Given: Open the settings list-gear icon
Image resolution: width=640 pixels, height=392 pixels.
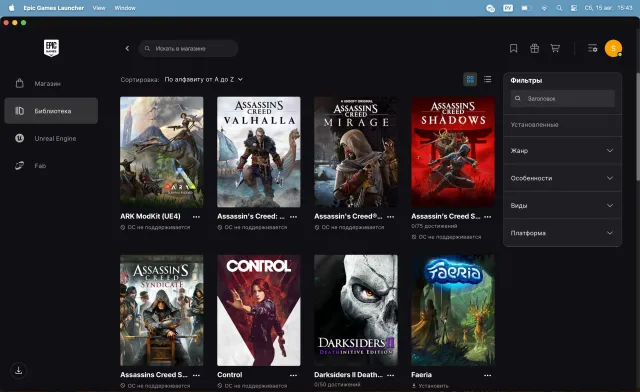Looking at the screenshot, I should [593, 48].
